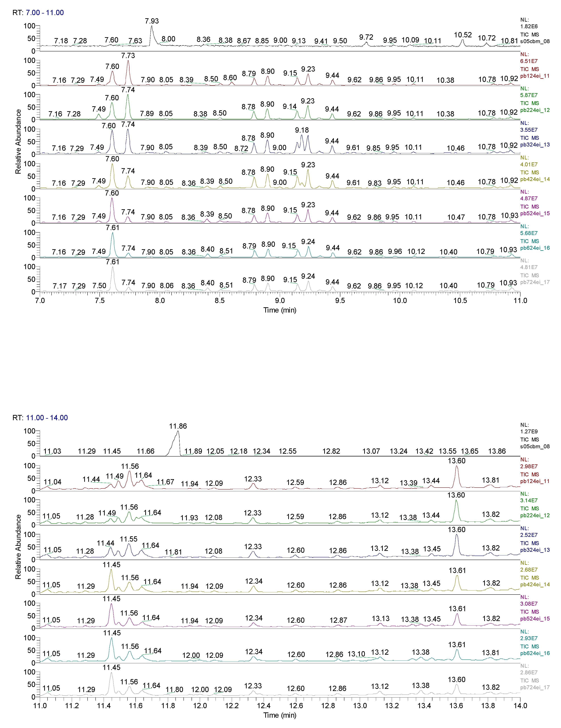Click the NL value 1.27E9

pos(529,431)
